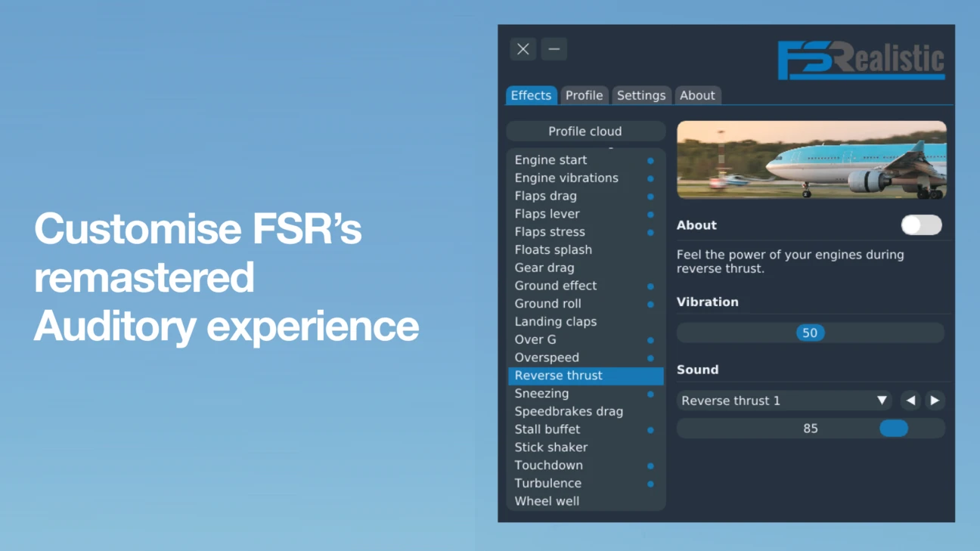Choose Gear drag from the list
Image resolution: width=980 pixels, height=551 pixels.
585,268
